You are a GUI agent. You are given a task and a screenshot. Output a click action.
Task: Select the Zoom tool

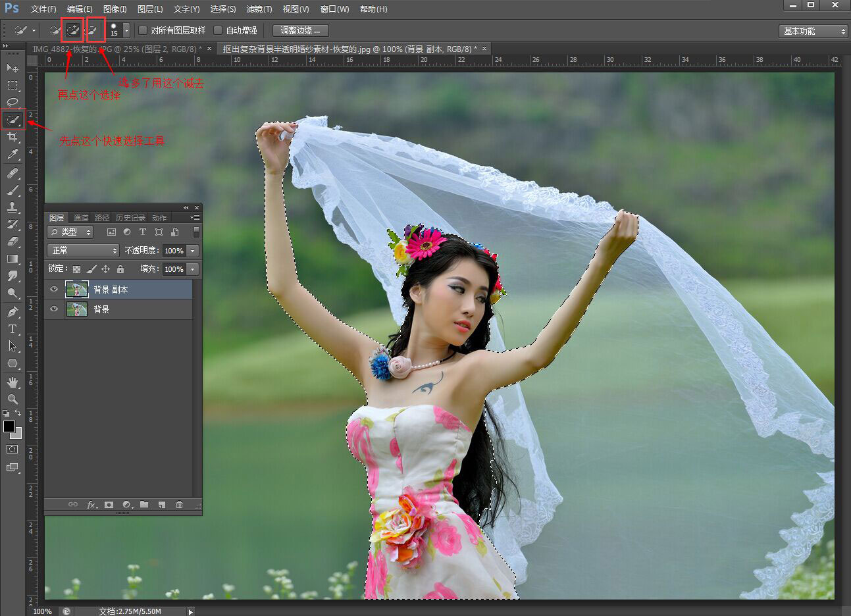tap(13, 399)
